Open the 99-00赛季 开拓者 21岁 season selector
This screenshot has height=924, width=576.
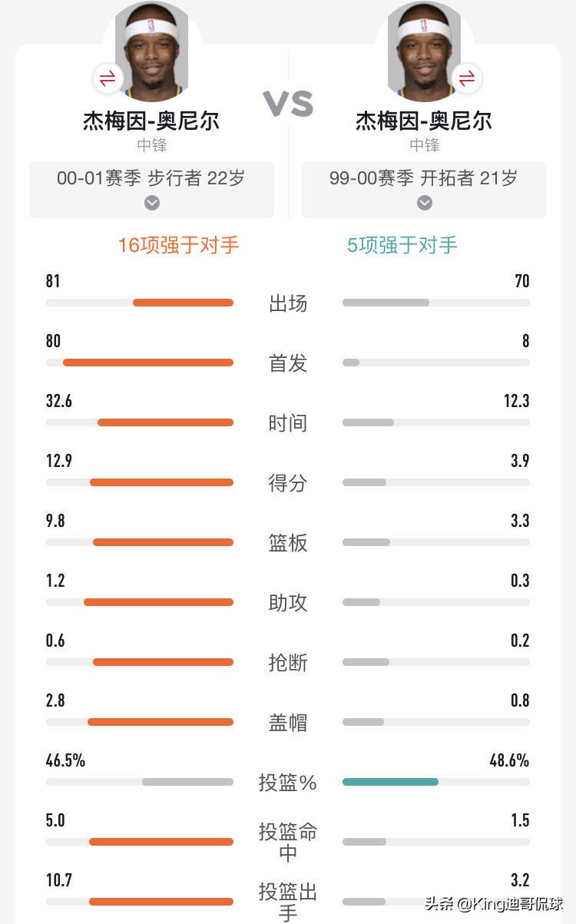pos(424,178)
